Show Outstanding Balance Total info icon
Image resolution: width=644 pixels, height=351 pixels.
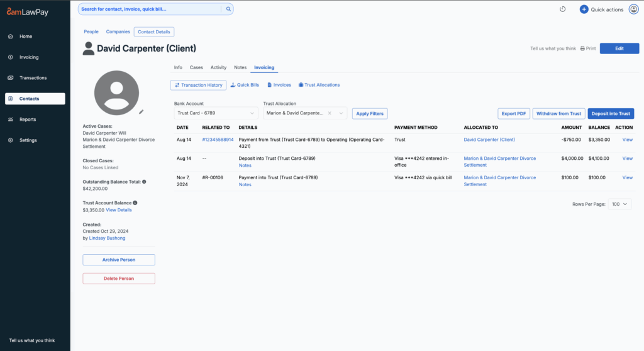click(x=144, y=182)
